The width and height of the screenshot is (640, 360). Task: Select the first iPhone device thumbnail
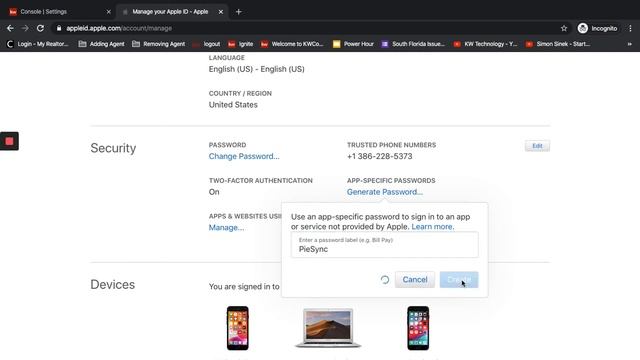[238, 328]
